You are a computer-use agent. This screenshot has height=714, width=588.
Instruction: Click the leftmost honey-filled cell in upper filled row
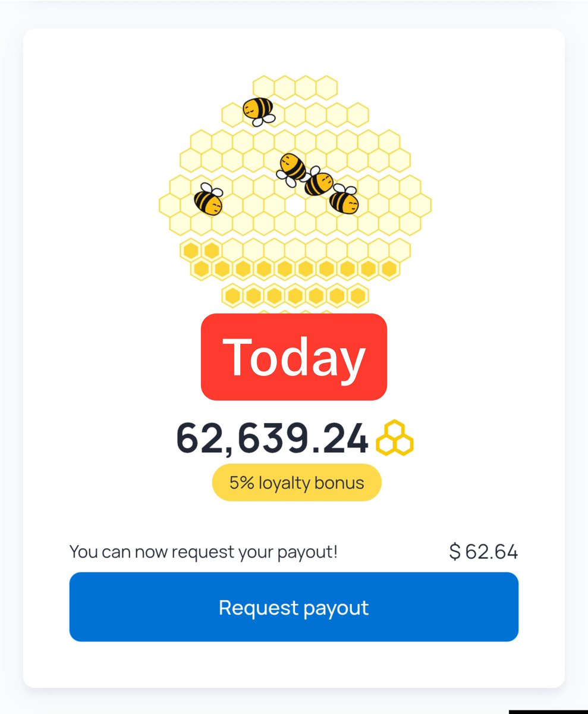coord(191,249)
